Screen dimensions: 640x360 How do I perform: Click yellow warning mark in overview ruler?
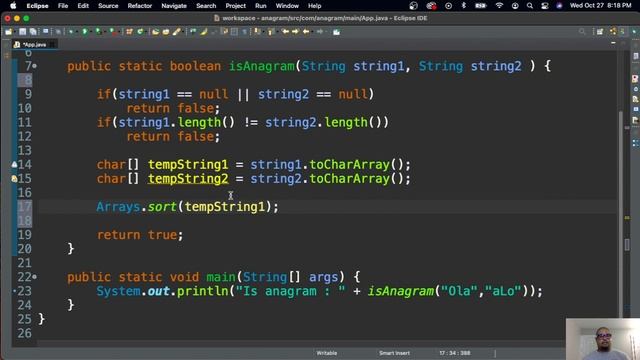[x=627, y=218]
